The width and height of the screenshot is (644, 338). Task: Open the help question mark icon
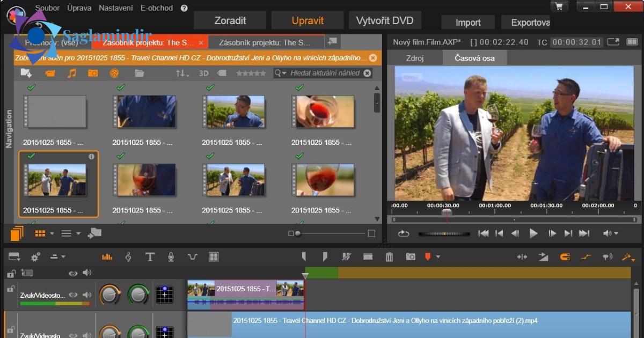[x=184, y=8]
